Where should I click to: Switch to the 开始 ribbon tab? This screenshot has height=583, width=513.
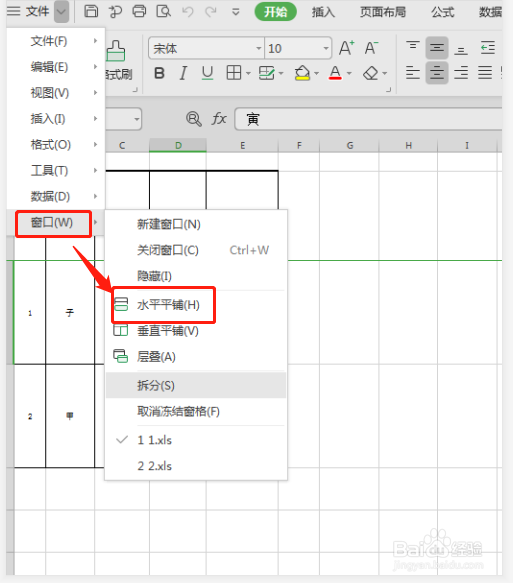[x=275, y=12]
